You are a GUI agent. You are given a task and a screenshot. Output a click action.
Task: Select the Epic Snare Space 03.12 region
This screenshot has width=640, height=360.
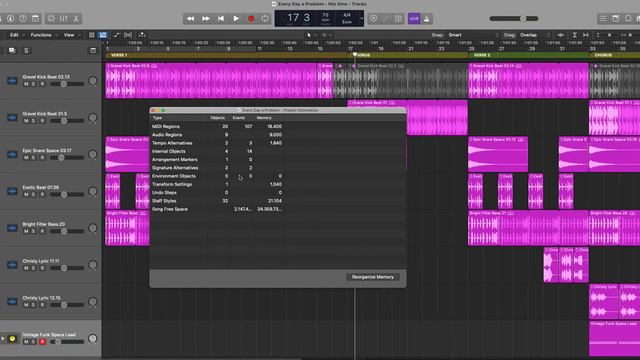pos(498,154)
